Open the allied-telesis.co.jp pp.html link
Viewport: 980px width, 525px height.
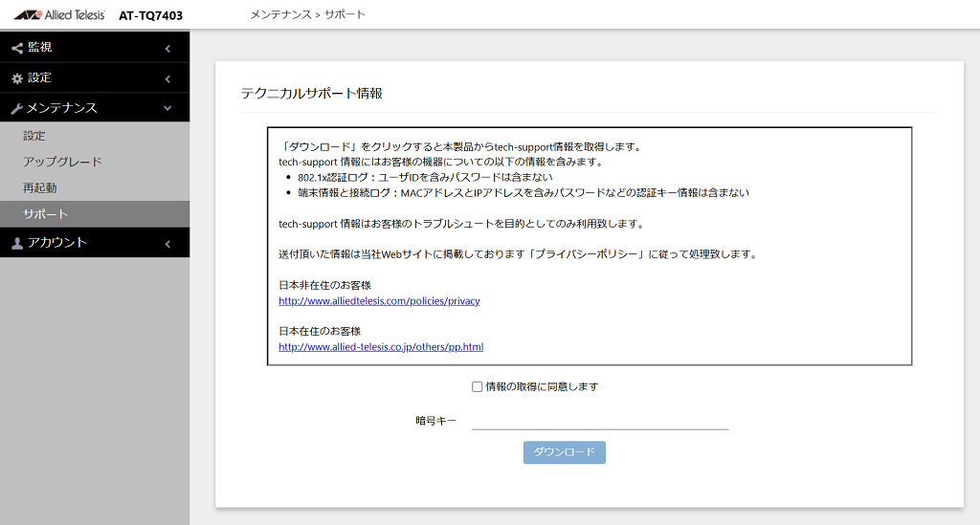(x=381, y=347)
